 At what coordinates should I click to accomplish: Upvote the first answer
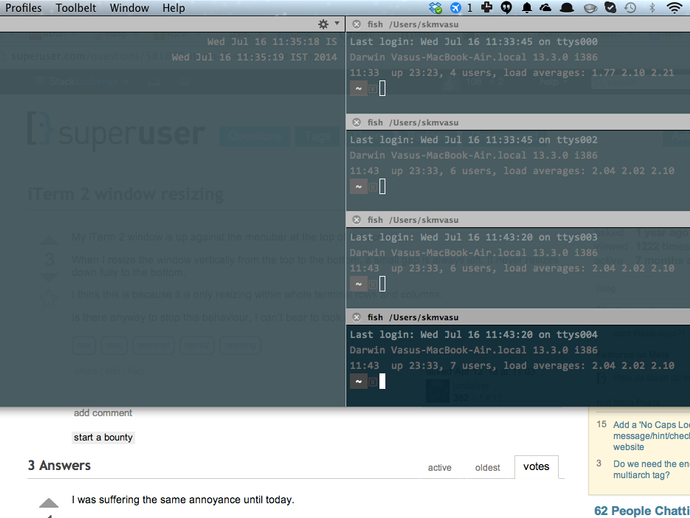48,503
